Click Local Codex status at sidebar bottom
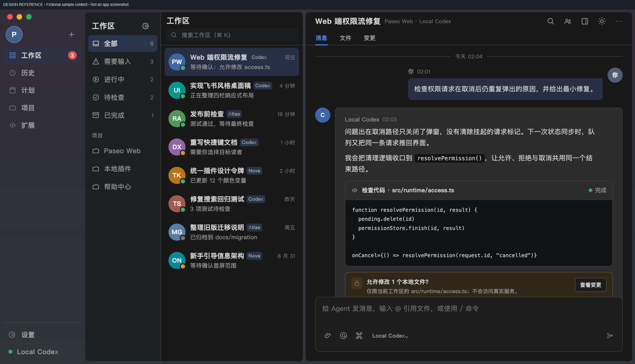635x364 pixels. [x=34, y=352]
